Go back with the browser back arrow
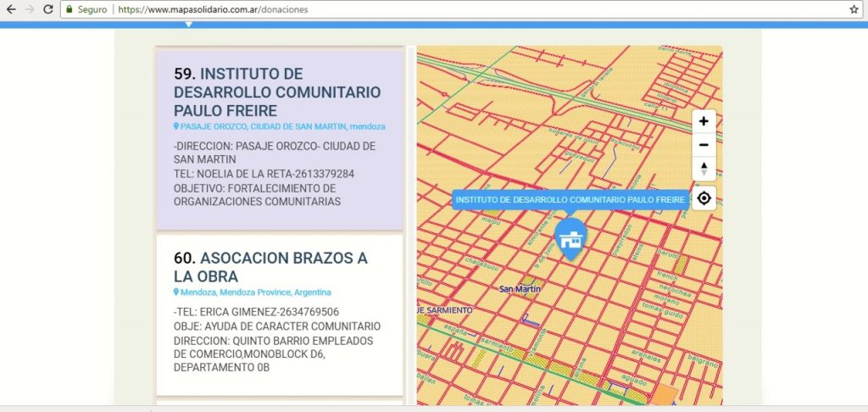The height and width of the screenshot is (412, 868). point(10,9)
